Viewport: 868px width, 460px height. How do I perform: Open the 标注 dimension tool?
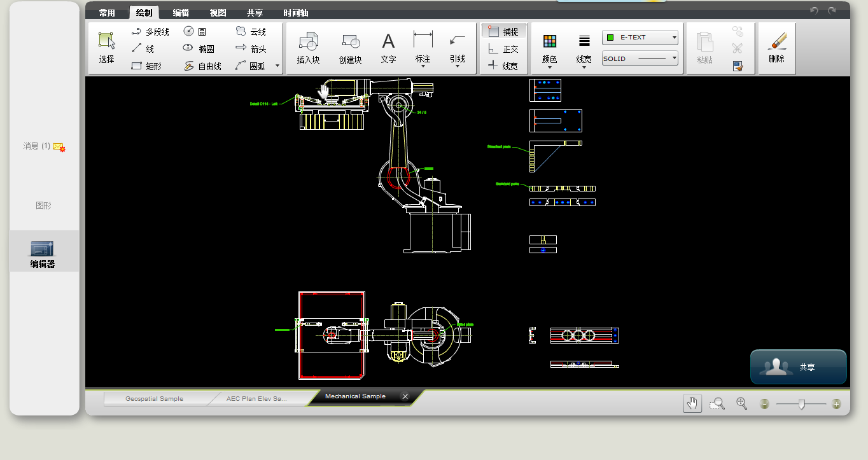(x=423, y=48)
